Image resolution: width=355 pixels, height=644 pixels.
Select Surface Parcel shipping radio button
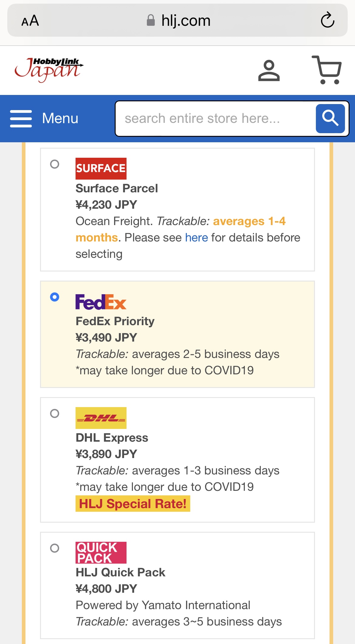[55, 164]
